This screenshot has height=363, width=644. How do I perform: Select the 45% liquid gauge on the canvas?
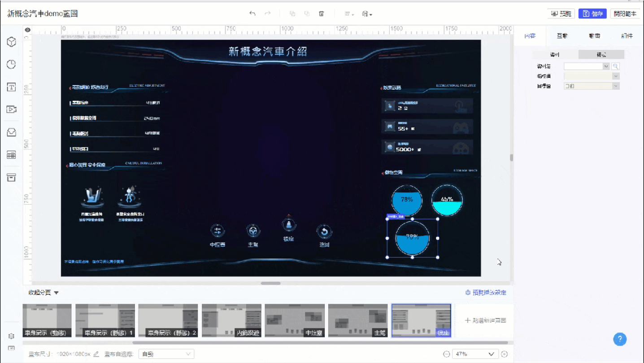point(447,200)
